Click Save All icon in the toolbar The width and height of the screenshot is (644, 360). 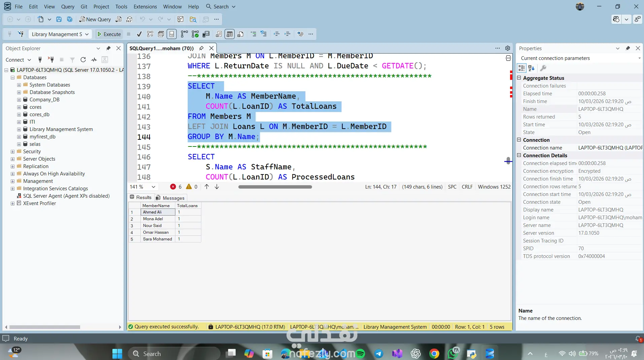point(70,19)
